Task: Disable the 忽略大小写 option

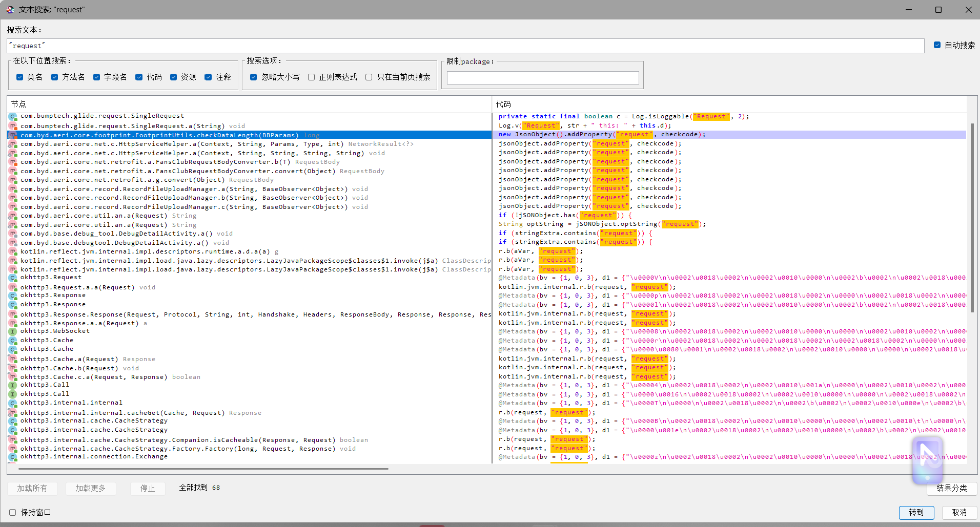Action: 253,77
